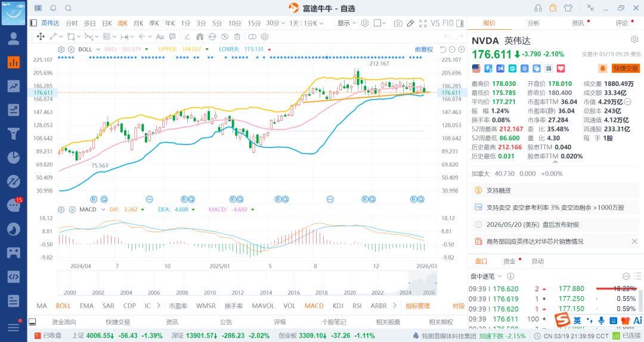Click the price alert bell icon
The height and width of the screenshot is (342, 644).
pos(602,69)
